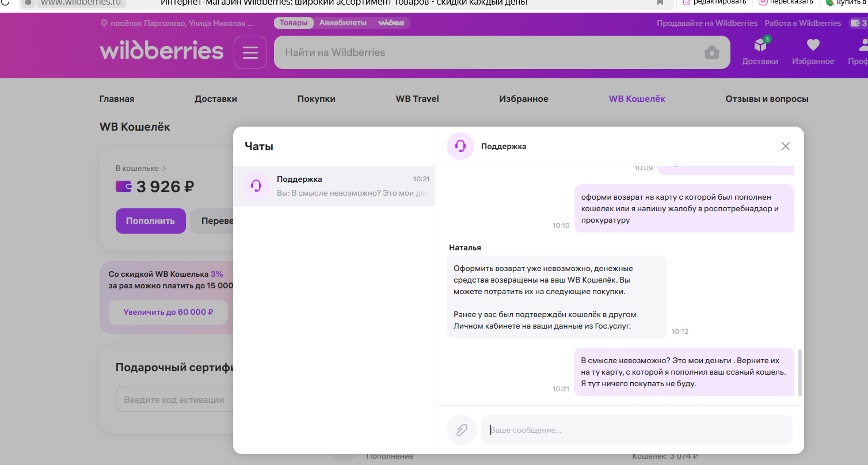Switch to the Wibes tab
Image resolution: width=868 pixels, height=465 pixels.
(391, 23)
